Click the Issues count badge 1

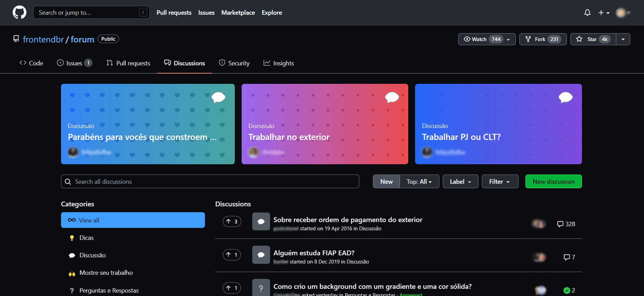click(x=88, y=63)
